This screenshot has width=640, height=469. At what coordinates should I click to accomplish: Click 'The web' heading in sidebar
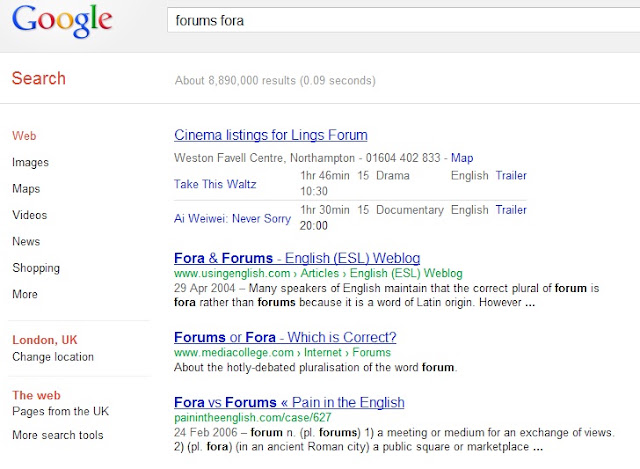tap(36, 395)
